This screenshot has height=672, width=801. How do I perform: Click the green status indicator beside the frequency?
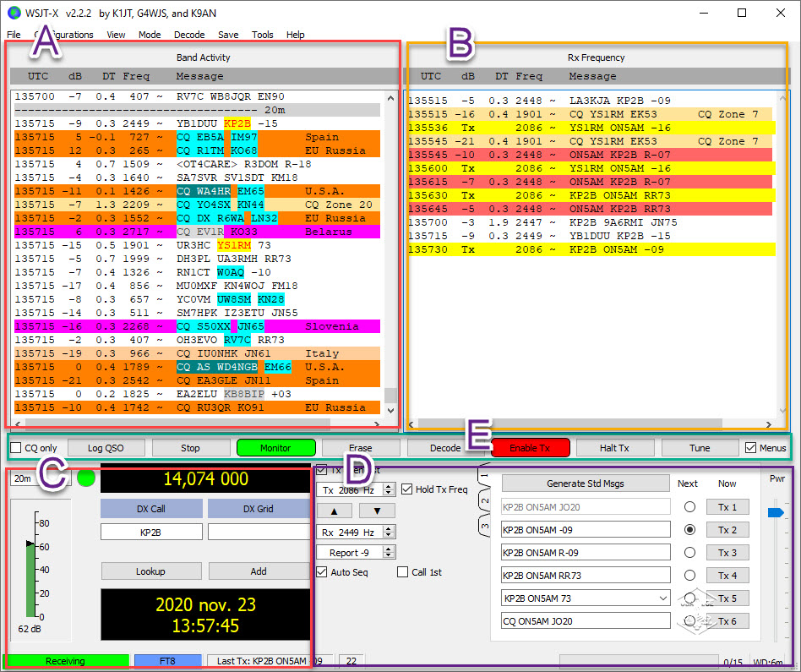tap(86, 478)
